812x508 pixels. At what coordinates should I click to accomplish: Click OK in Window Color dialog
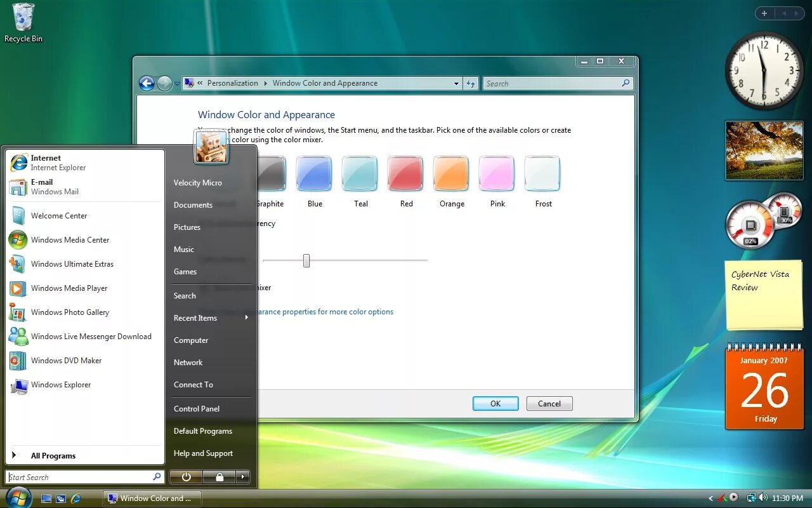495,404
